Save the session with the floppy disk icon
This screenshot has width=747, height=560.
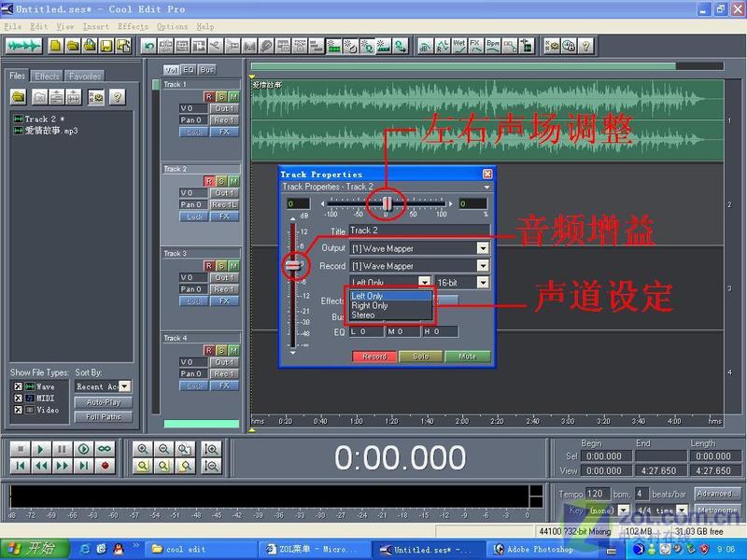point(106,46)
